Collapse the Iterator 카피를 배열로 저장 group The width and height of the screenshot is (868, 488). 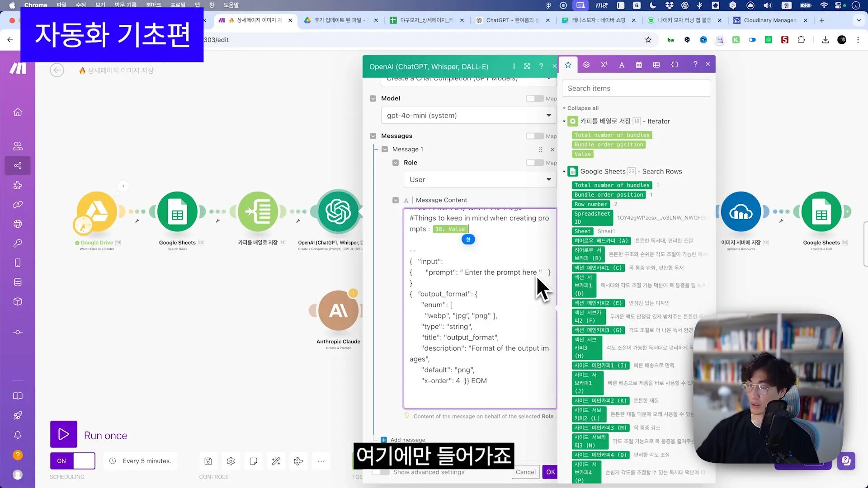[x=564, y=121]
